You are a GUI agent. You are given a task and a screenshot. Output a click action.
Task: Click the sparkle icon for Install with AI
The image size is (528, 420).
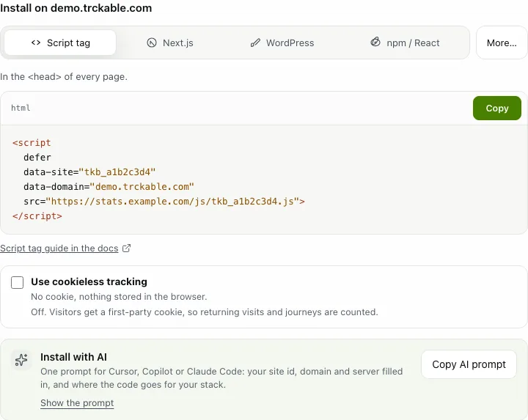21,360
